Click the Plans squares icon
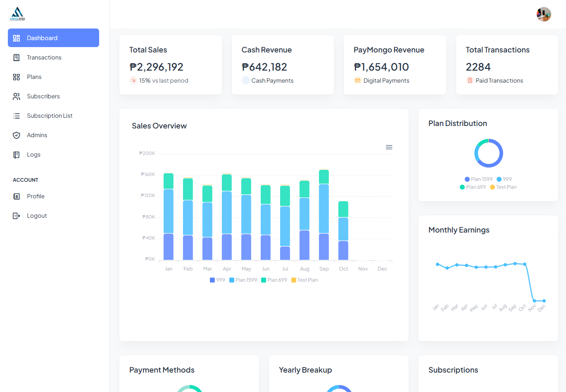Screen dimensions: 566x392 (x=17, y=77)
